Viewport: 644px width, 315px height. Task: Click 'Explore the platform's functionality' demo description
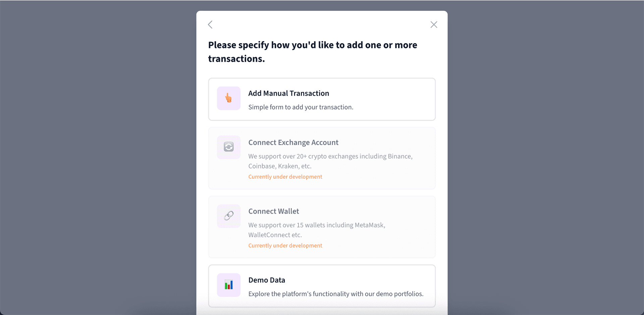click(336, 294)
